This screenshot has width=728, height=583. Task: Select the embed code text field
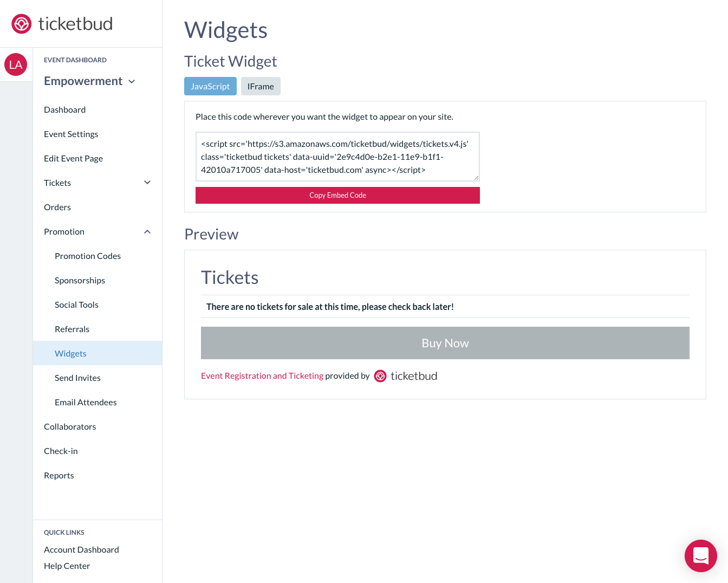coord(337,157)
